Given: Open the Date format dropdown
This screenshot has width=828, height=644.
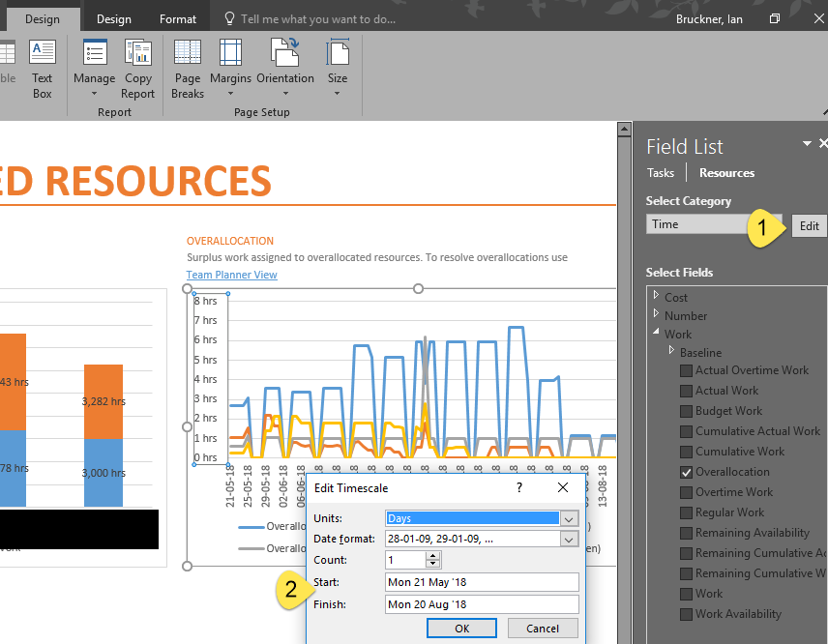Looking at the screenshot, I should tap(569, 540).
